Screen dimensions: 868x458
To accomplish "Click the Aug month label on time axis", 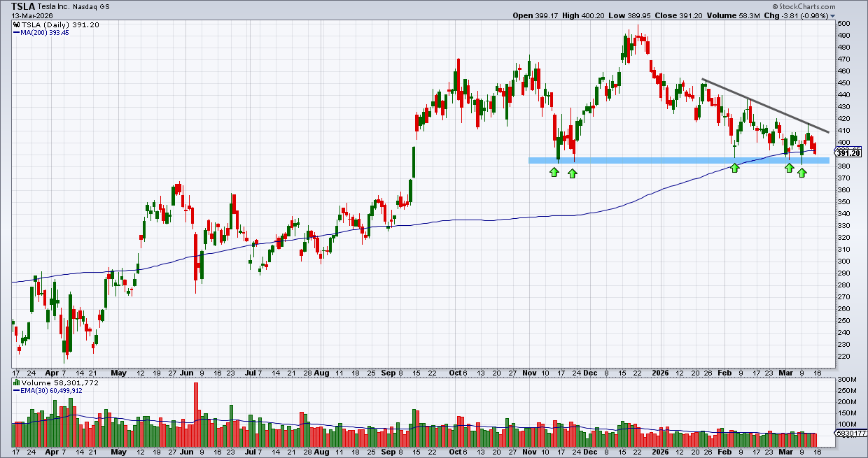I will [321, 373].
